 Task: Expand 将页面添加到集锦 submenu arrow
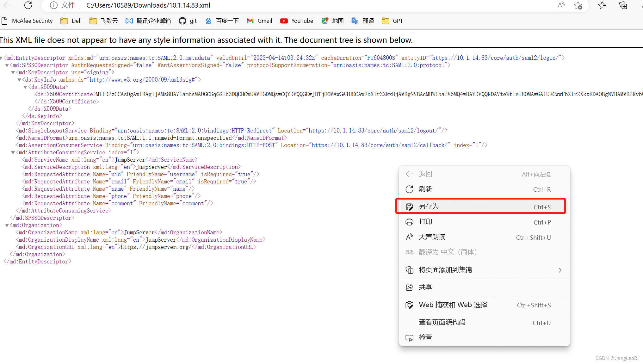point(560,270)
